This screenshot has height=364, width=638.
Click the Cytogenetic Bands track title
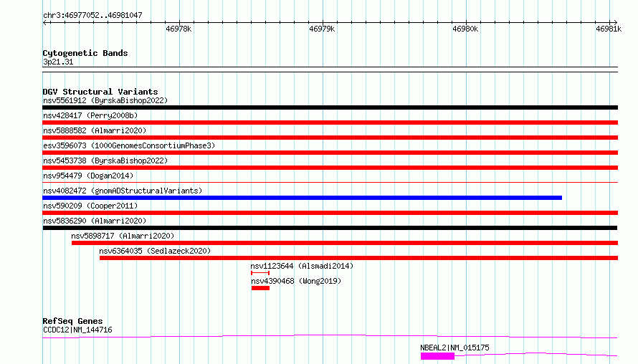pos(85,53)
